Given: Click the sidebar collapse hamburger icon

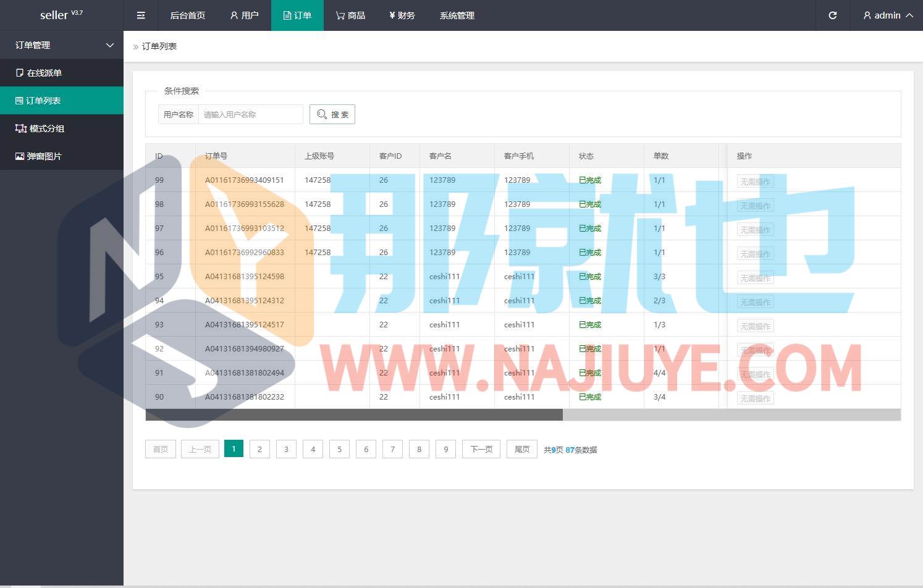Looking at the screenshot, I should click(141, 15).
